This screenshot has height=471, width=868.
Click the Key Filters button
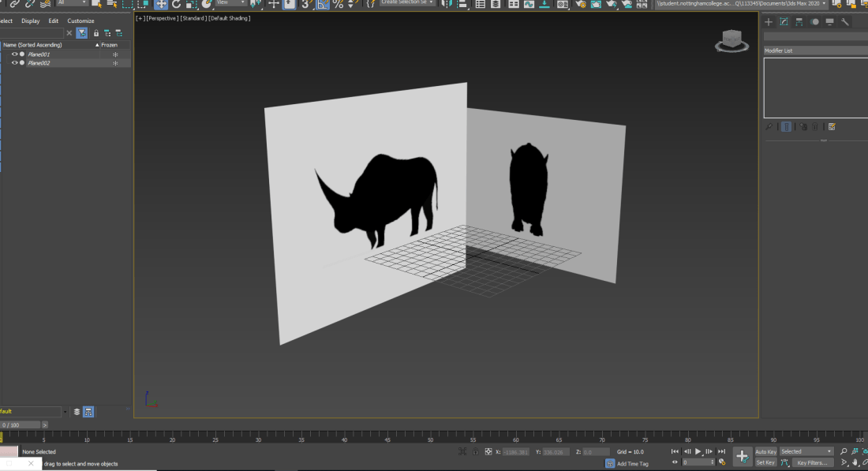pyautogui.click(x=812, y=463)
